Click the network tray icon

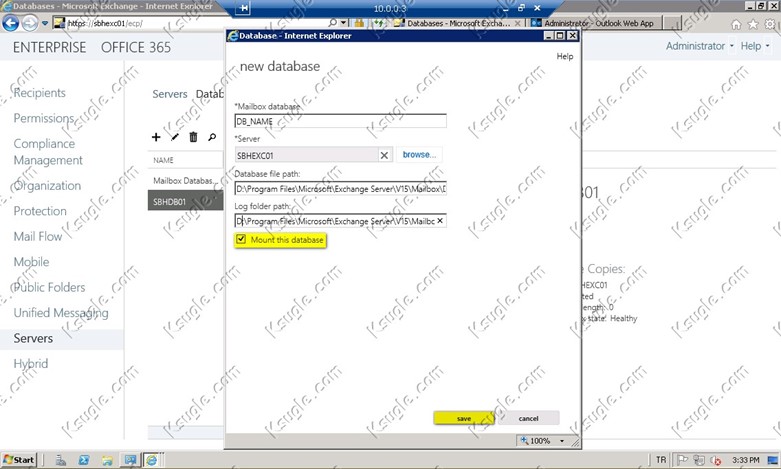[699, 460]
